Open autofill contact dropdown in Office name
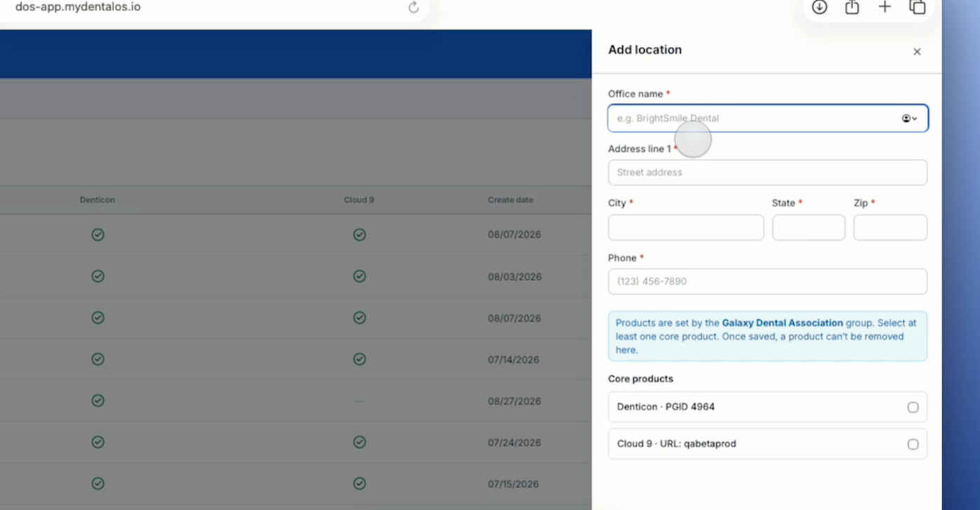980x510 pixels. (x=909, y=118)
